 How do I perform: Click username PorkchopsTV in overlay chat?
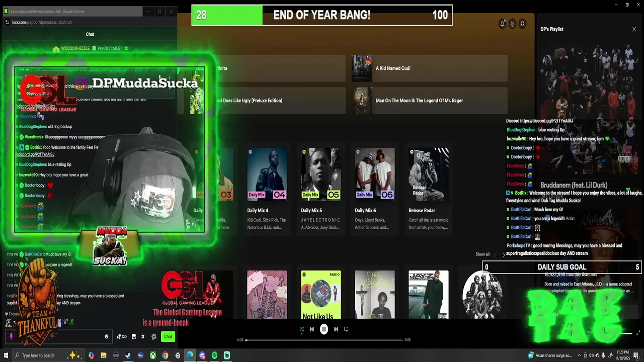pos(519,246)
